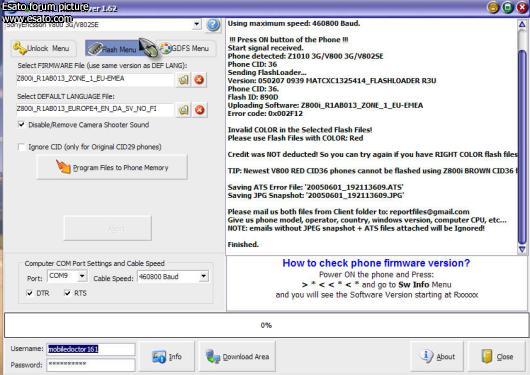Open the Unlock Menu tab
The height and width of the screenshot is (375, 530).
(43, 48)
